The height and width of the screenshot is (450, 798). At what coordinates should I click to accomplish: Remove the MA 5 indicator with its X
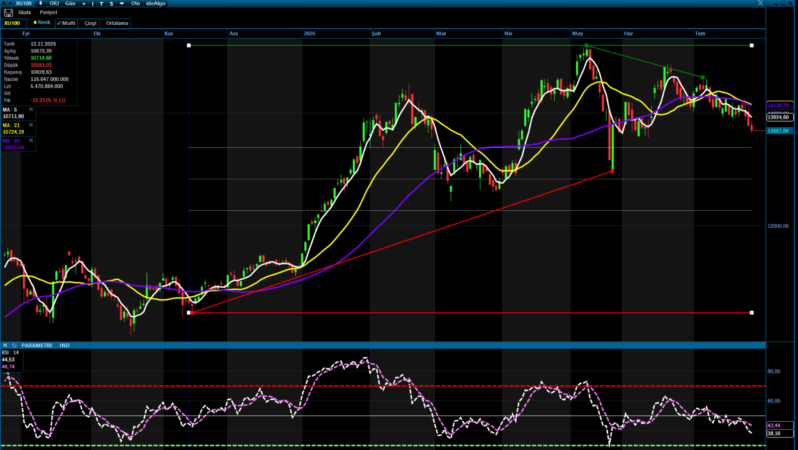pos(31,109)
